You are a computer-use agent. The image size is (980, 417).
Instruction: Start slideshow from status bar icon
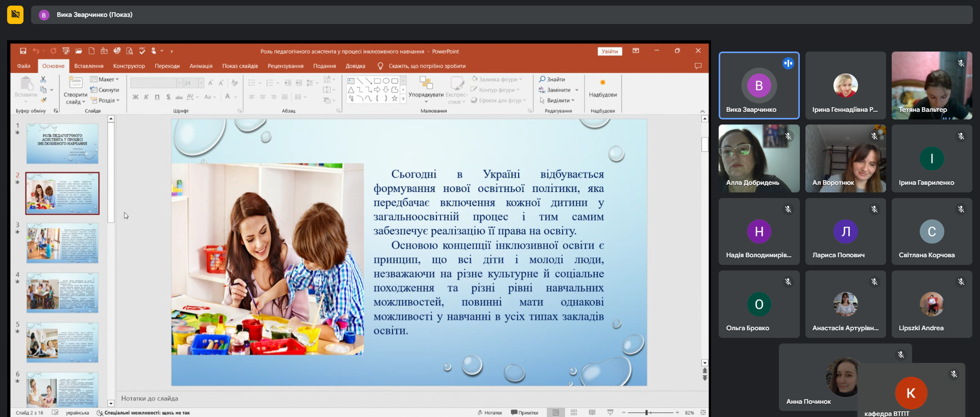[610, 412]
